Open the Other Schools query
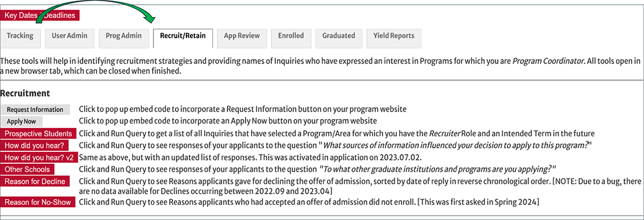 28,170
